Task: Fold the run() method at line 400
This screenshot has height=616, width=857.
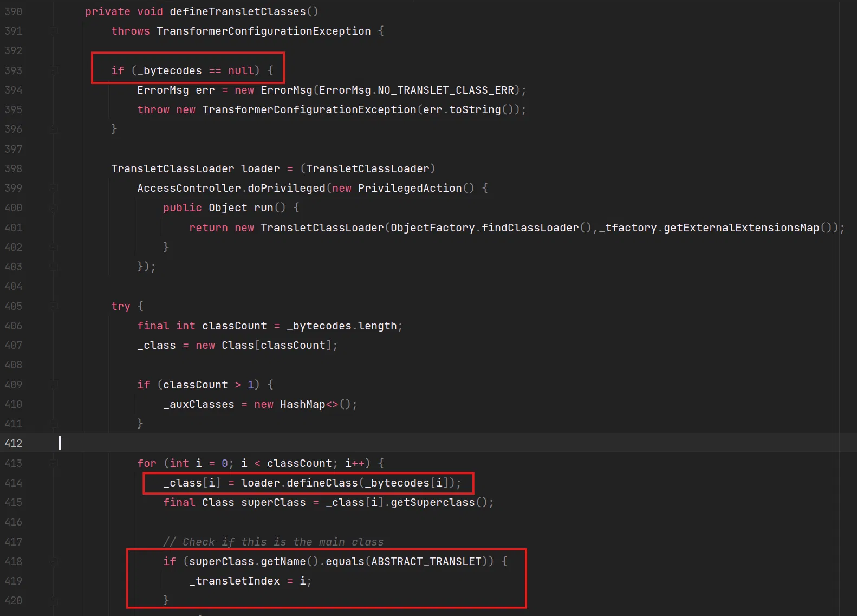Action: pyautogui.click(x=54, y=208)
